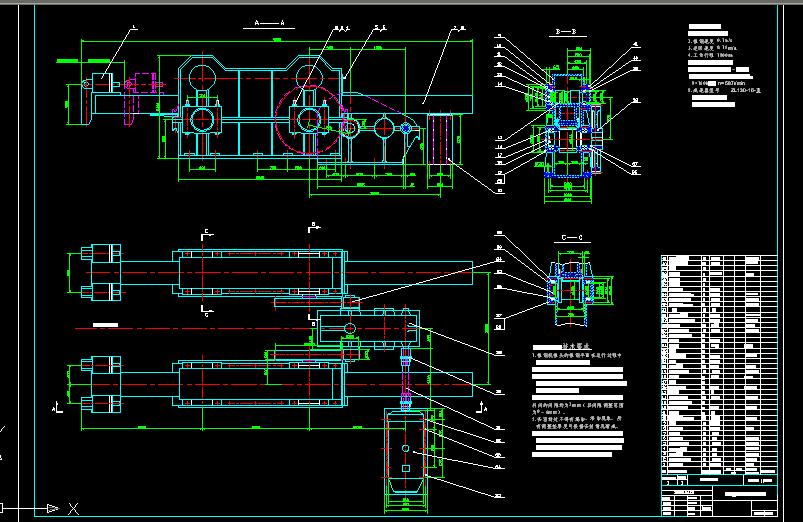Click the UCS X-axis icon at bottom-left

(73, 507)
